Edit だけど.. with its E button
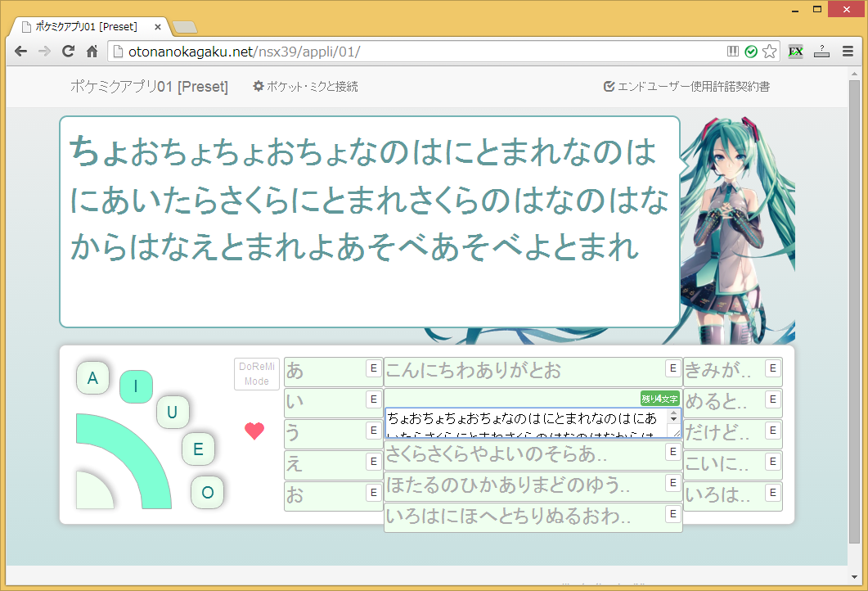 pos(773,431)
